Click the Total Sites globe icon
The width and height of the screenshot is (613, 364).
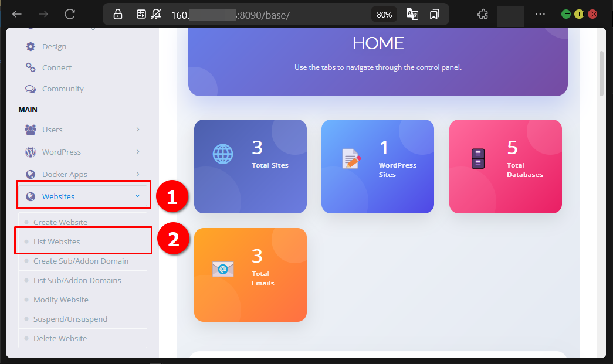point(223,154)
